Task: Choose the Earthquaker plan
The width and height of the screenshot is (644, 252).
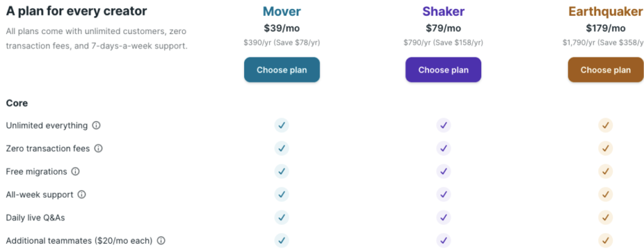Action: tap(606, 70)
